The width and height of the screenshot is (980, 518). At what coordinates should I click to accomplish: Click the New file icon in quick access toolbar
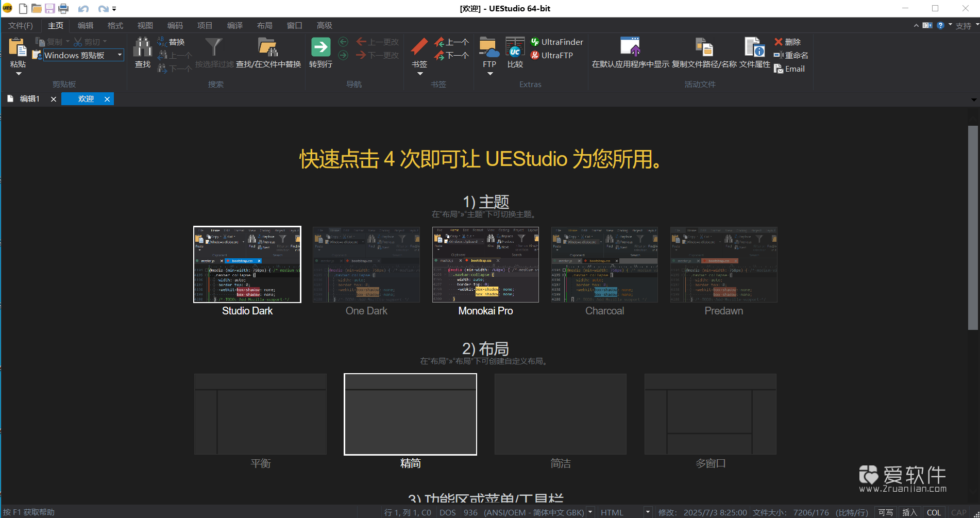click(x=23, y=8)
